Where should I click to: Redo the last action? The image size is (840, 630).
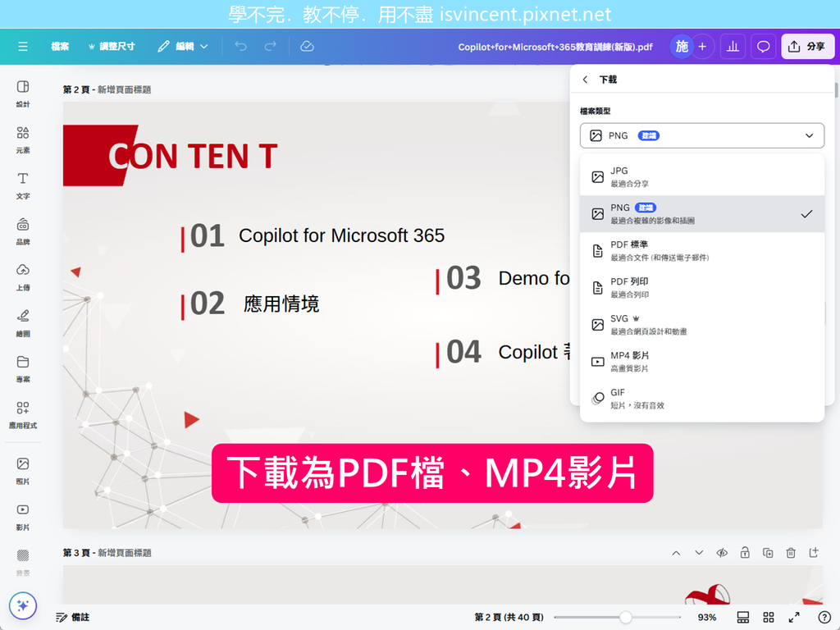(x=271, y=47)
